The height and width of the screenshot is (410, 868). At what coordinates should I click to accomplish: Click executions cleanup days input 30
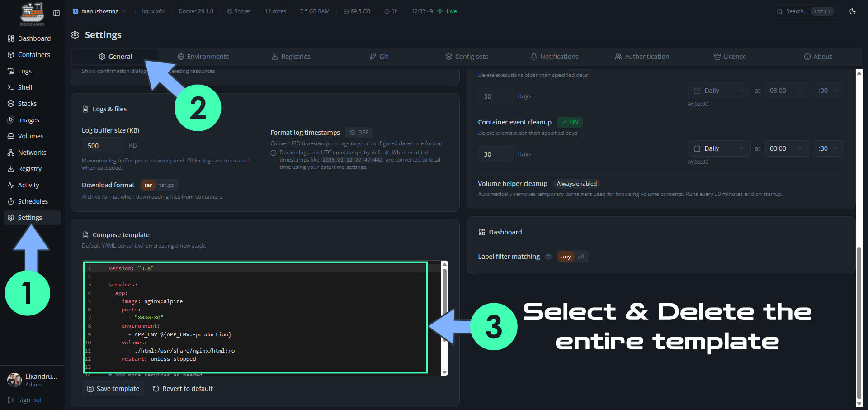496,96
